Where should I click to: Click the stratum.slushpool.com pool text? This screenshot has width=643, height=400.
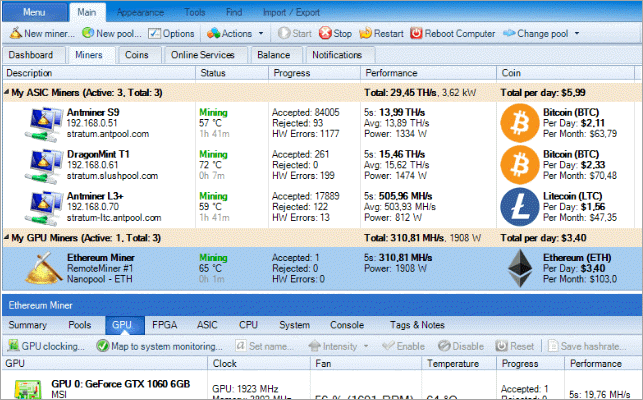point(112,176)
